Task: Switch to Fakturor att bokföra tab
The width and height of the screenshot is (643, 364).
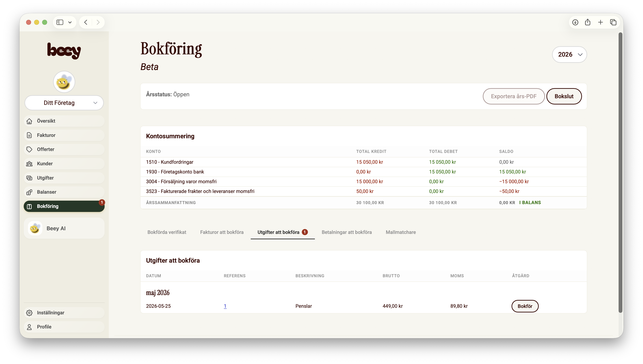Action: pyautogui.click(x=222, y=232)
